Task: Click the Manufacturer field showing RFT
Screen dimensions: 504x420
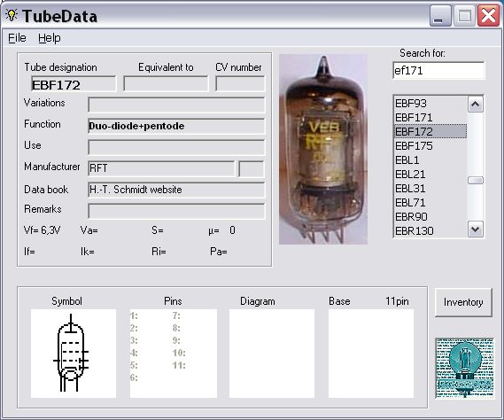Action: pos(161,168)
